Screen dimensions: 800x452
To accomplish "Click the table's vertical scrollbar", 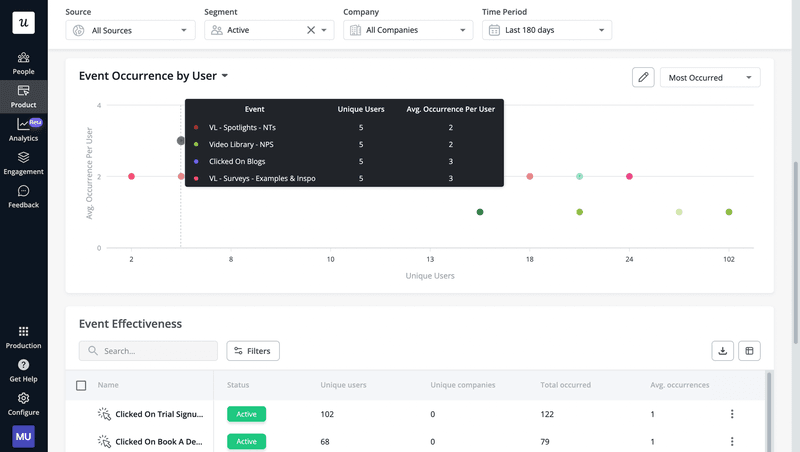I will (x=768, y=412).
